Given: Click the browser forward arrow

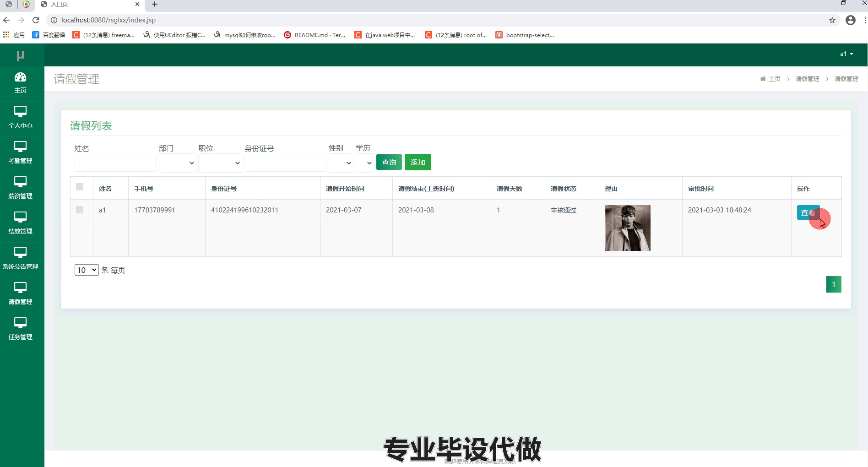Looking at the screenshot, I should 21,20.
